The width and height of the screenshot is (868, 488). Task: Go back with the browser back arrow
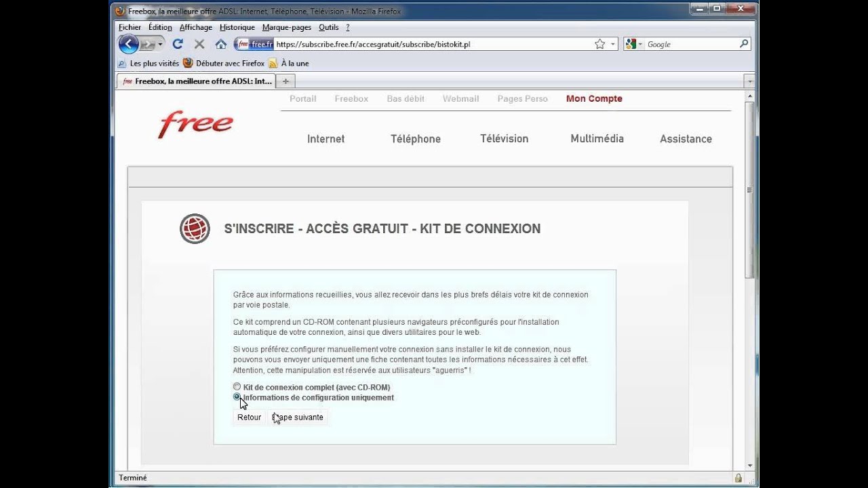(x=128, y=44)
